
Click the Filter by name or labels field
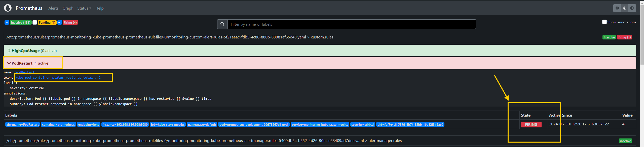[x=352, y=24]
